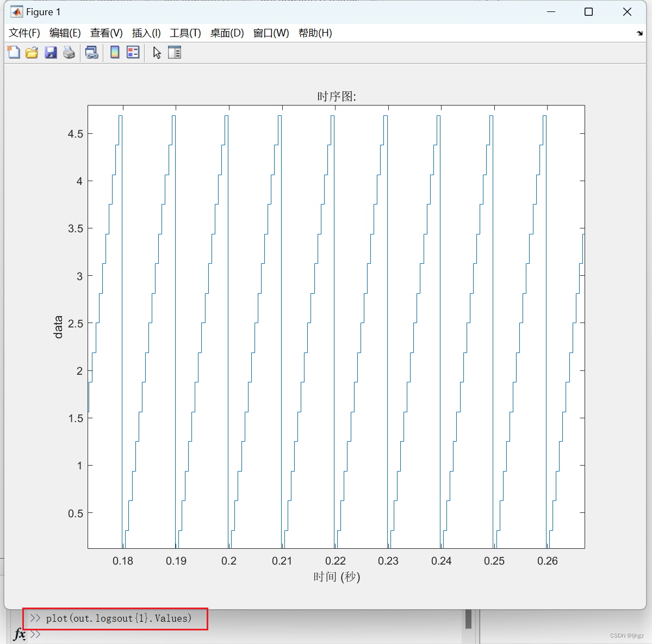Close the Figure 1 window
The width and height of the screenshot is (652, 644).
(627, 11)
